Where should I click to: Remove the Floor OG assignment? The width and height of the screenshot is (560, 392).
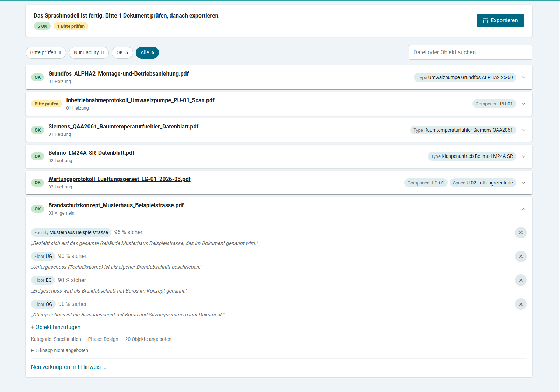[521, 304]
